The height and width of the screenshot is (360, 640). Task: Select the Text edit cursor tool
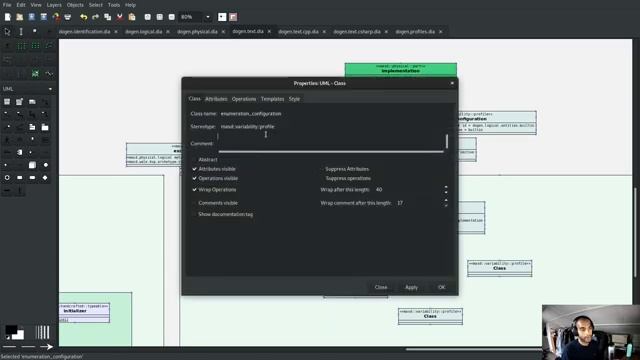pyautogui.click(x=21, y=31)
